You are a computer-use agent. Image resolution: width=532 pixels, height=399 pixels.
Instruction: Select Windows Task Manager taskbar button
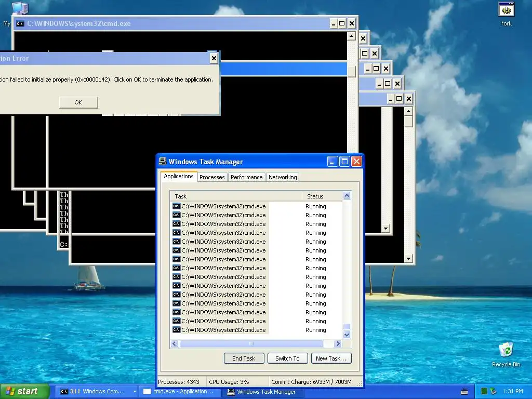(x=261, y=392)
